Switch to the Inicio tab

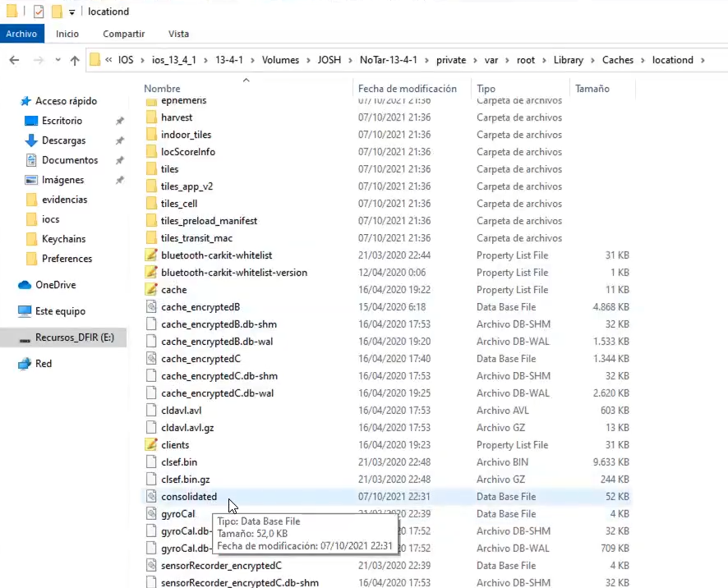(67, 34)
